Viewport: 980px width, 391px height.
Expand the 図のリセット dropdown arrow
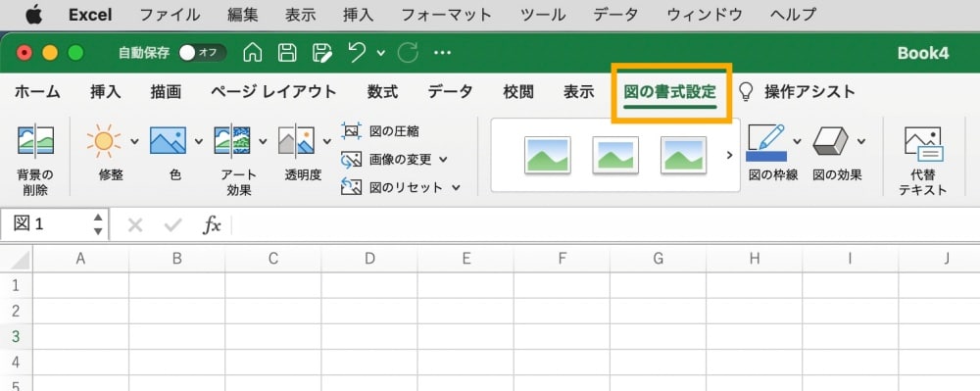tap(456, 187)
